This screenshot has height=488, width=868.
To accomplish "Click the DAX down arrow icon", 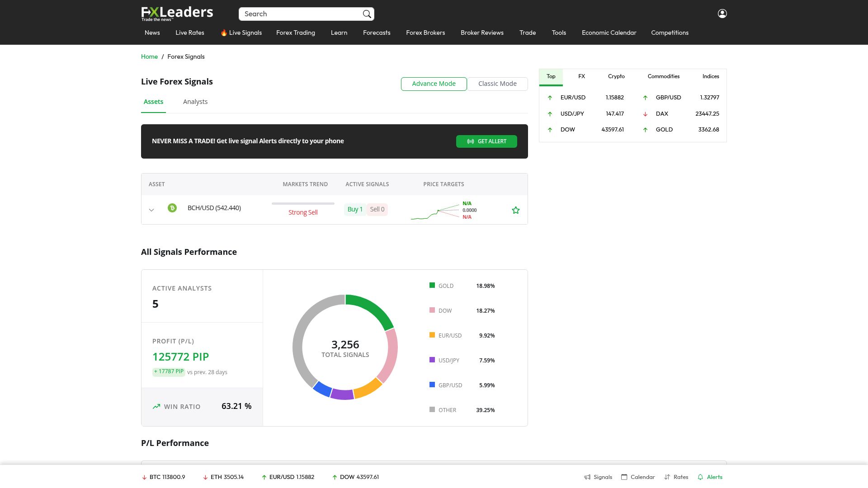I will click(x=646, y=114).
